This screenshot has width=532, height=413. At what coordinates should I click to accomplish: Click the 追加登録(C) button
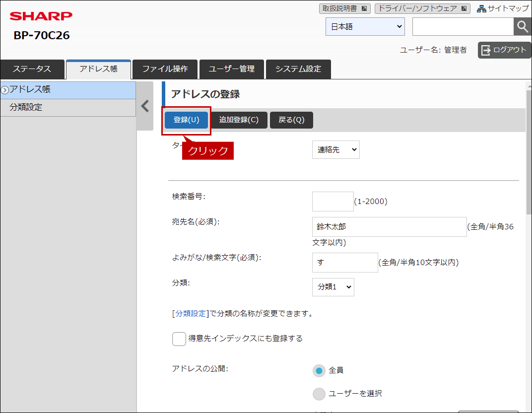point(239,120)
